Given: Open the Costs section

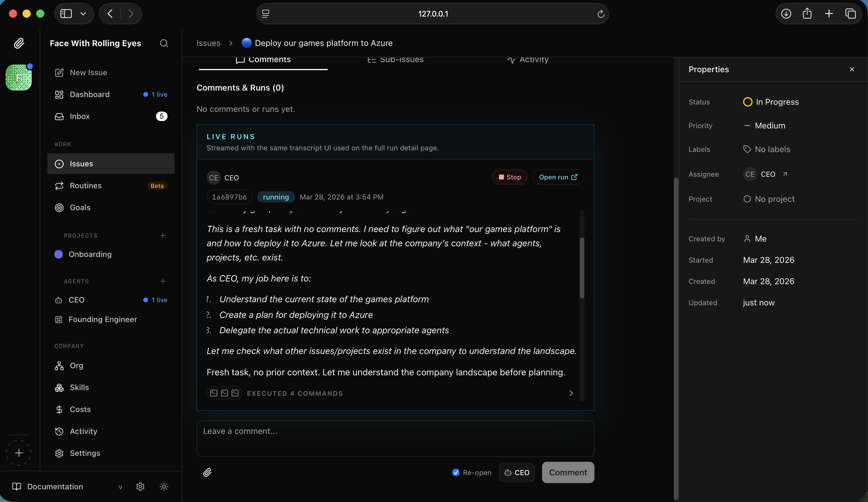Looking at the screenshot, I should pyautogui.click(x=80, y=409).
